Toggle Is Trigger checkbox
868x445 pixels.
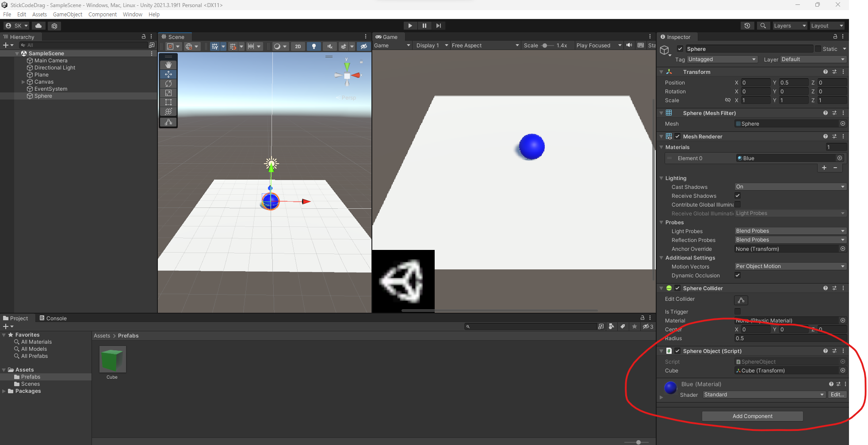pos(738,312)
